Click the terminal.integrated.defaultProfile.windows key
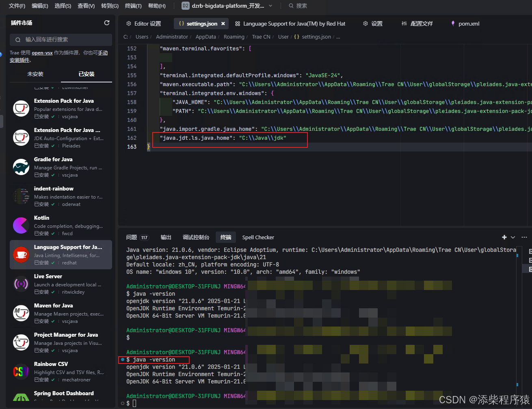This screenshot has width=532, height=409. 229,75
